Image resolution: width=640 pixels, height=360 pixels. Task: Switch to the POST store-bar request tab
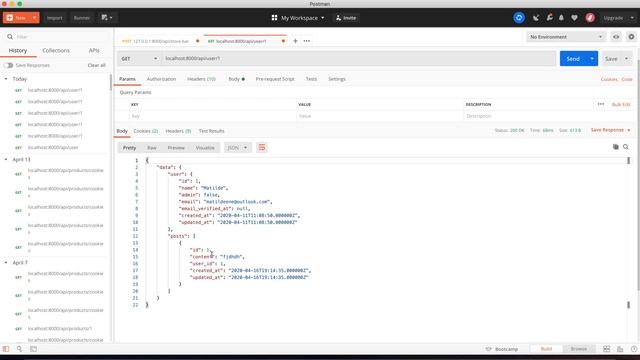click(160, 41)
